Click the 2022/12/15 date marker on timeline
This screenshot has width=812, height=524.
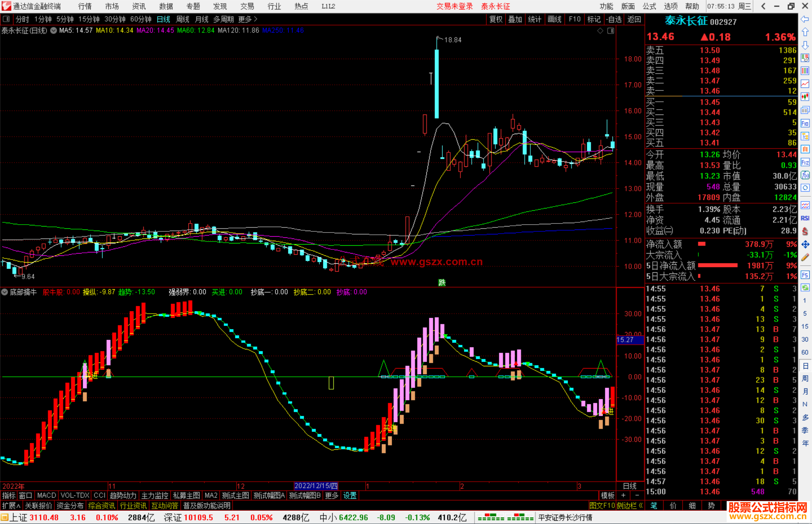316,486
